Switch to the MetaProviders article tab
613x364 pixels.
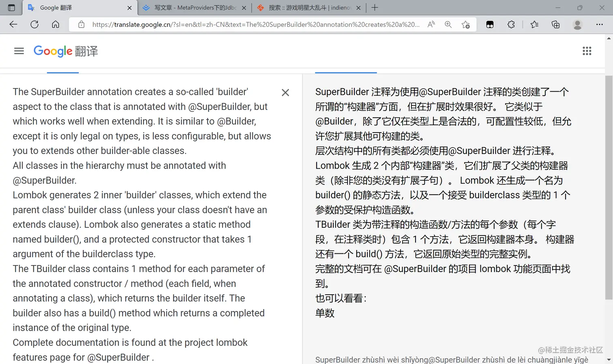(190, 8)
